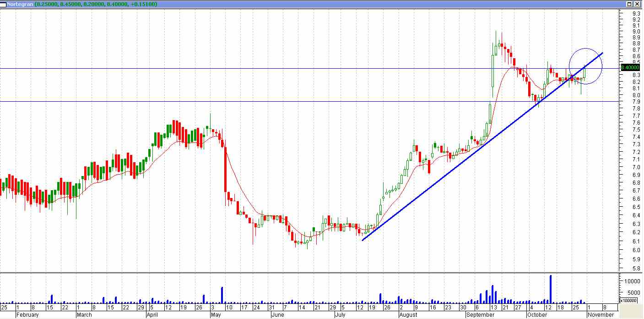Viewport: 644px width, 319px height.
Task: Click the March month label on date axis
Action: [84, 315]
